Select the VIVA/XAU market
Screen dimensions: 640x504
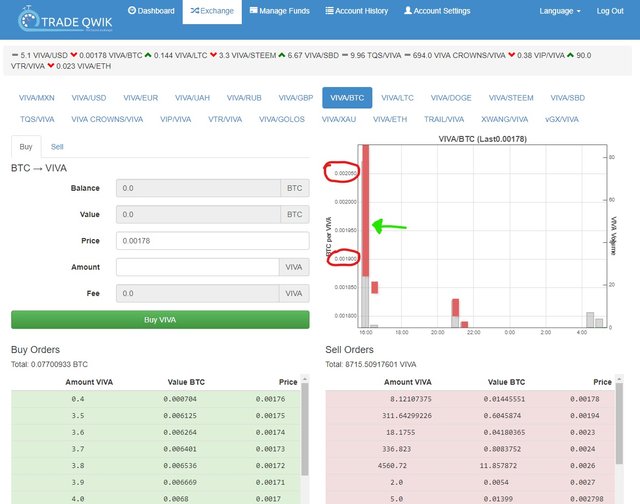(x=339, y=119)
